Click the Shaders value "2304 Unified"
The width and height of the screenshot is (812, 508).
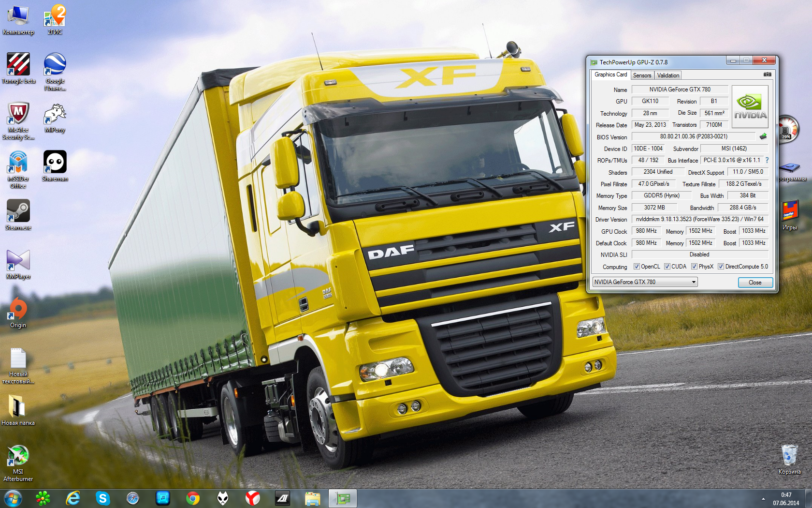(658, 172)
